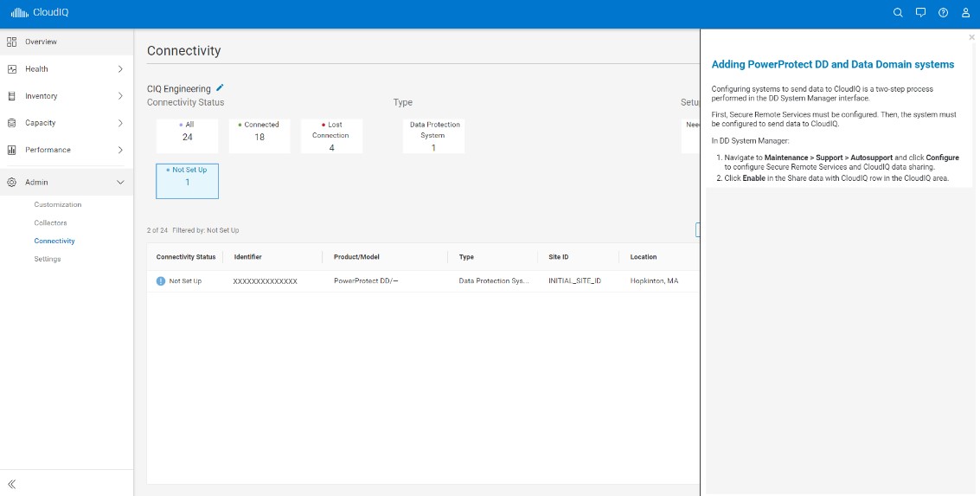Click the Connectivity page heading
This screenshot has height=496, width=980.
pos(183,51)
